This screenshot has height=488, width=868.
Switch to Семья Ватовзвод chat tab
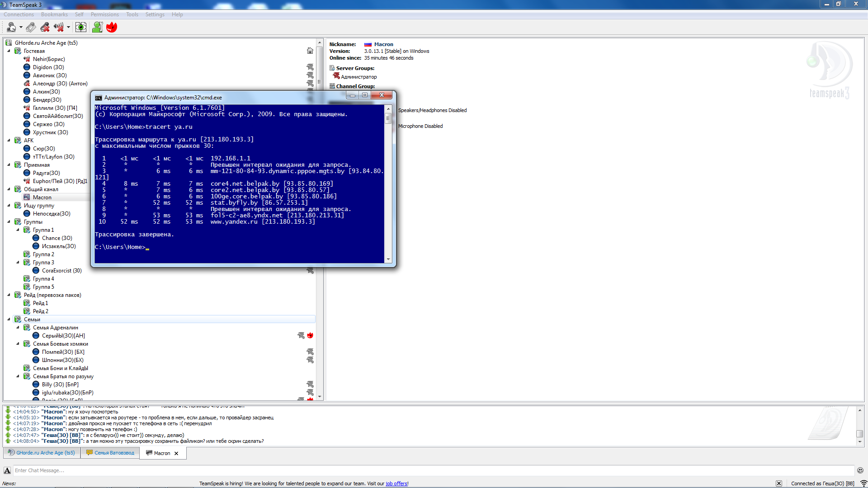tap(110, 453)
